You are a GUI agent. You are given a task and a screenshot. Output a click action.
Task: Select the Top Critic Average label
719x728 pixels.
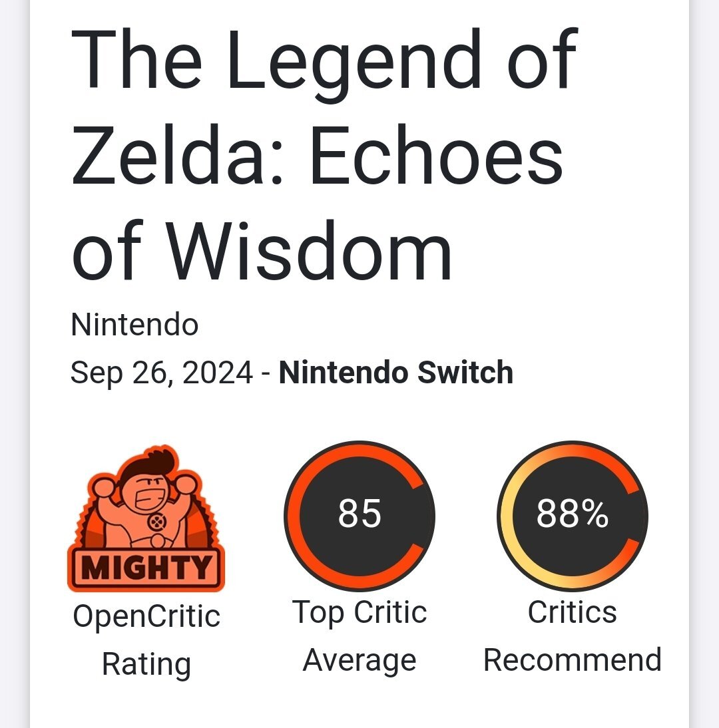[359, 637]
